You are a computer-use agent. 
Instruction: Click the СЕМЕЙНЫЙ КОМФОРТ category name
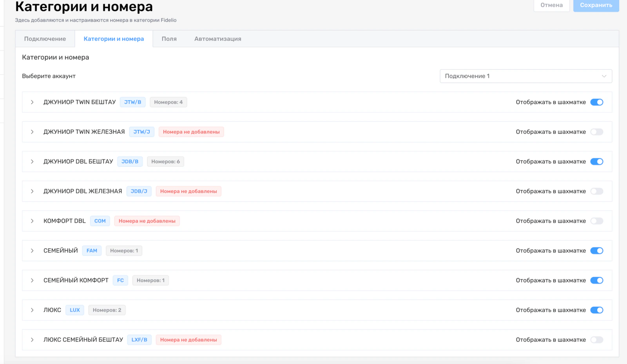[x=76, y=281]
